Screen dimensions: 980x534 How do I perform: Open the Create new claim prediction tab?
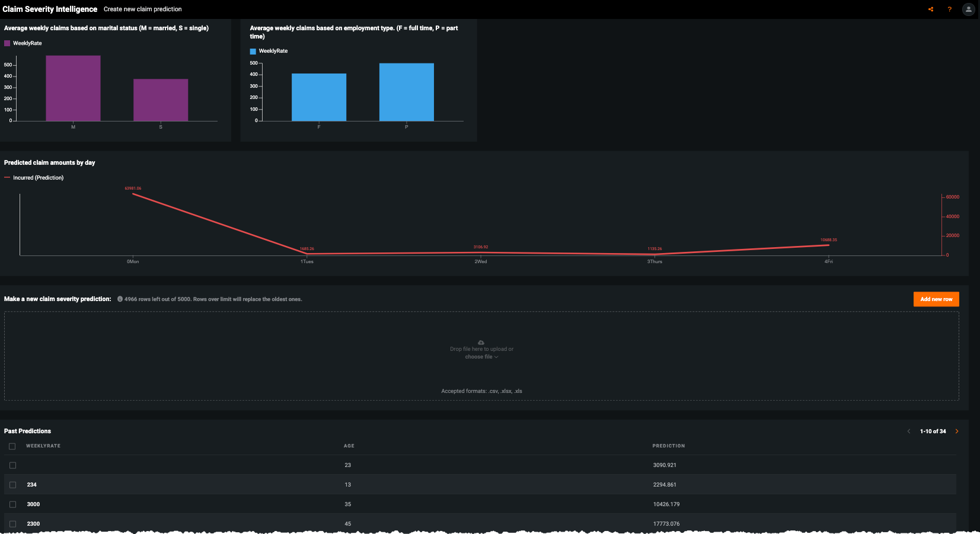(x=142, y=9)
